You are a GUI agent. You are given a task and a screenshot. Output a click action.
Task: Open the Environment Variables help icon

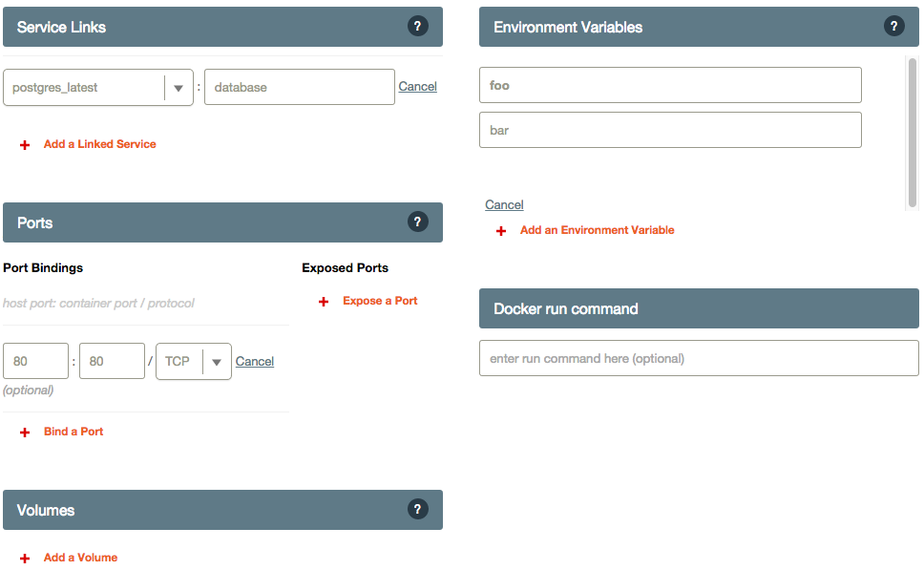click(893, 26)
